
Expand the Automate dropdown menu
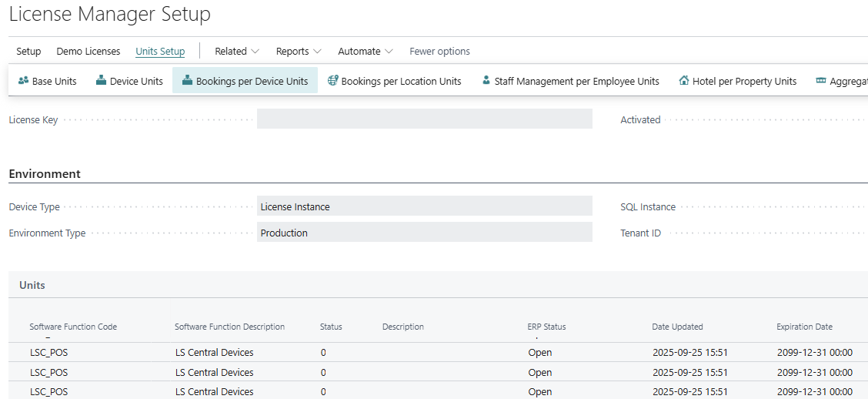(366, 52)
